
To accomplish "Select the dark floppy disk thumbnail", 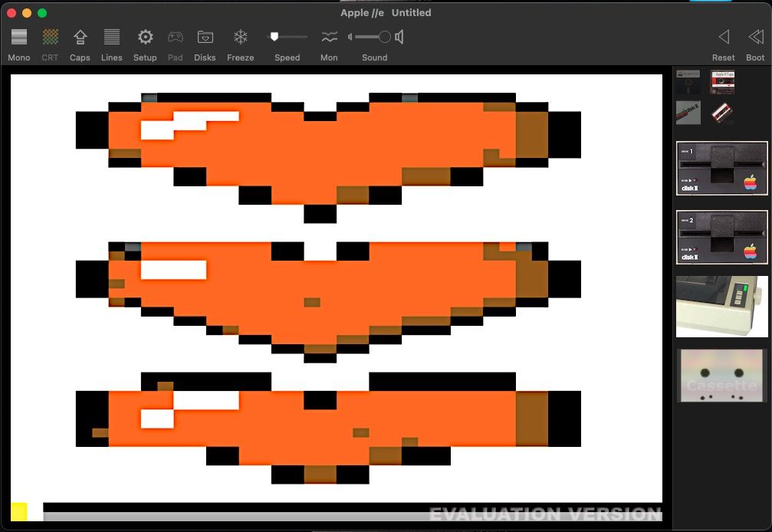I will pos(688,82).
